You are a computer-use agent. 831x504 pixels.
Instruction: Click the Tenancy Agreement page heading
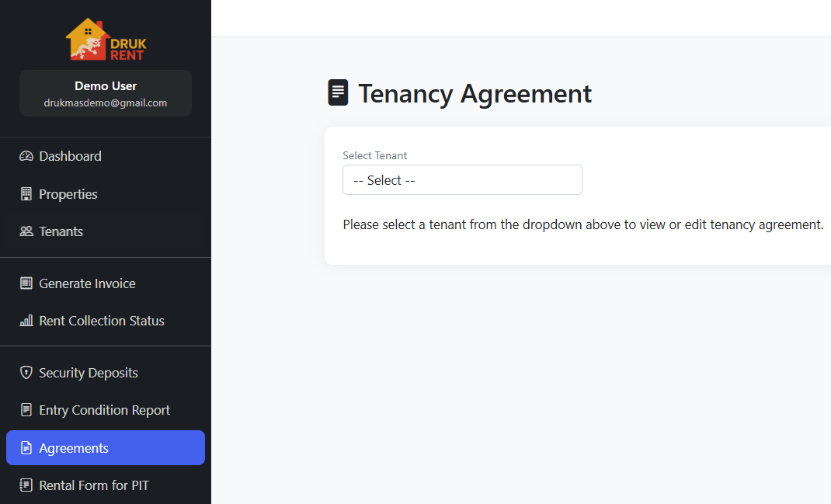tap(475, 93)
